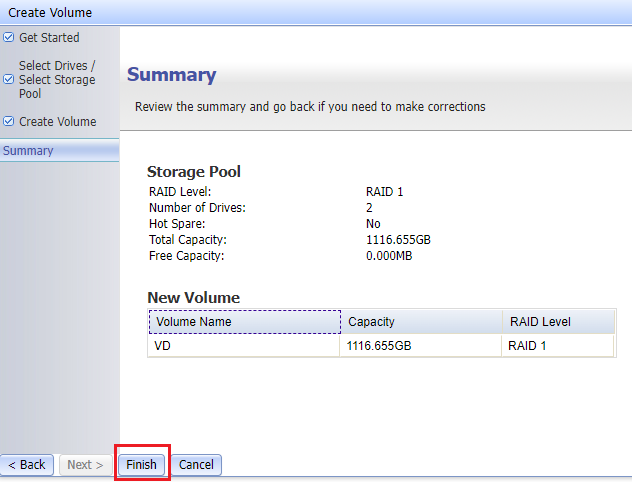Click the Volume Name column header
Screen dimensions: 632x482
point(244,322)
